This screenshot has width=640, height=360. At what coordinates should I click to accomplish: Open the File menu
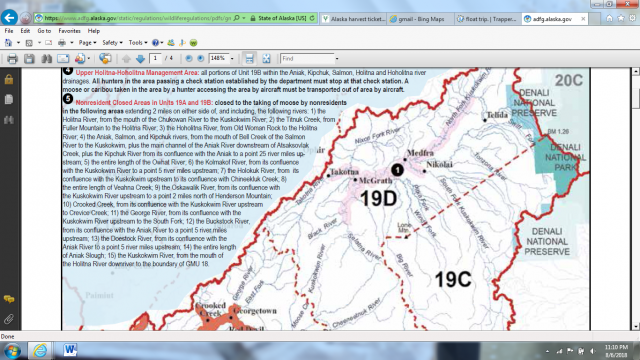(9, 31)
